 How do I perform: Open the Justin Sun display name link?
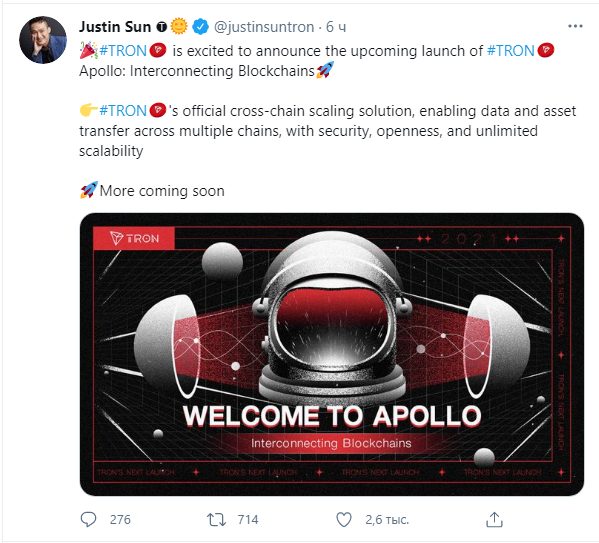pyautogui.click(x=115, y=27)
